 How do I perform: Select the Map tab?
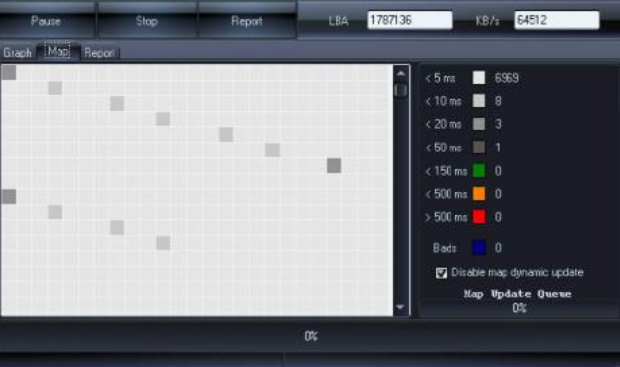pos(58,51)
